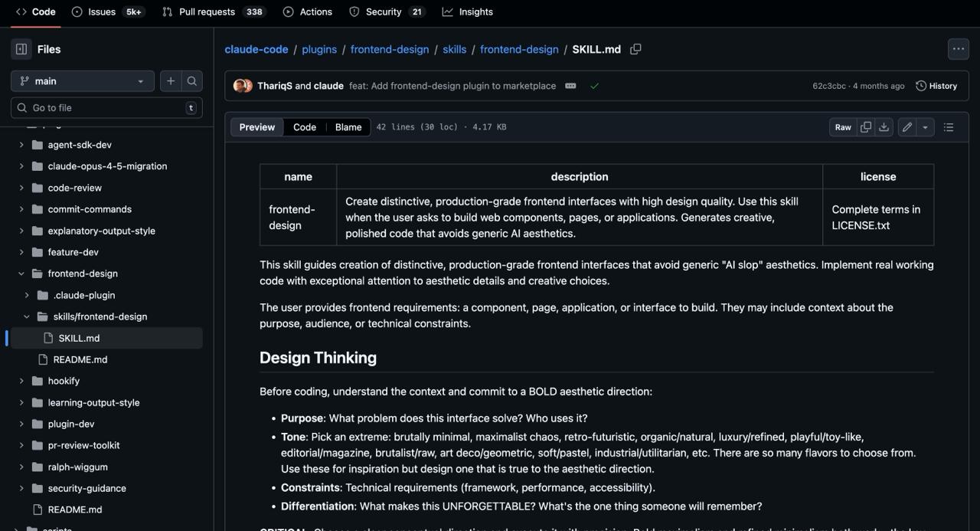Viewport: 980px width, 531px height.
Task: Edit this file pencil icon
Action: tap(907, 127)
